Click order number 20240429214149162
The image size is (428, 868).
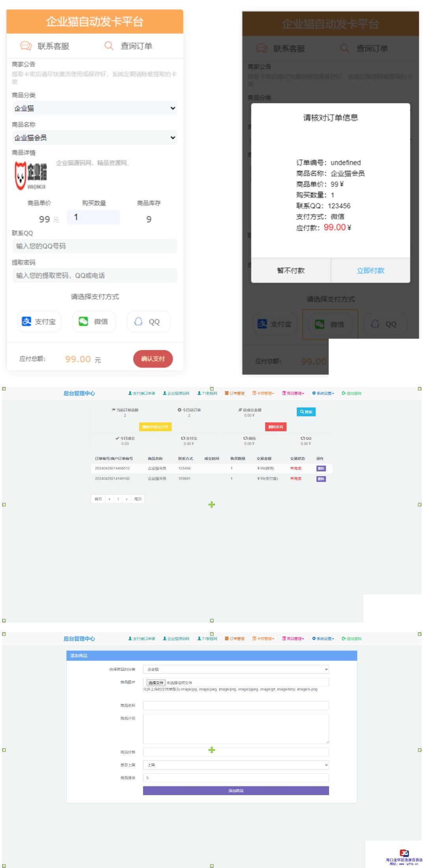tap(112, 479)
